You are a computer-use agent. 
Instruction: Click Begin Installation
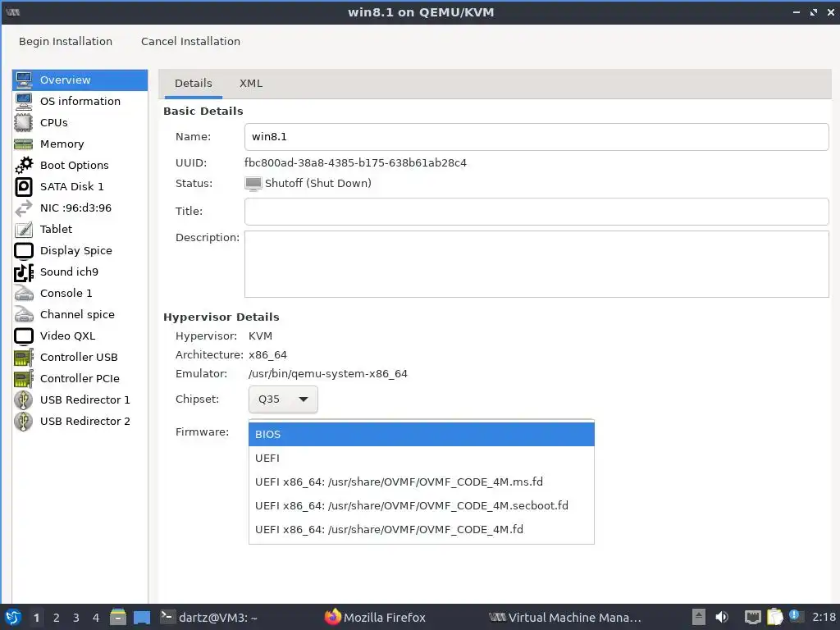(66, 41)
